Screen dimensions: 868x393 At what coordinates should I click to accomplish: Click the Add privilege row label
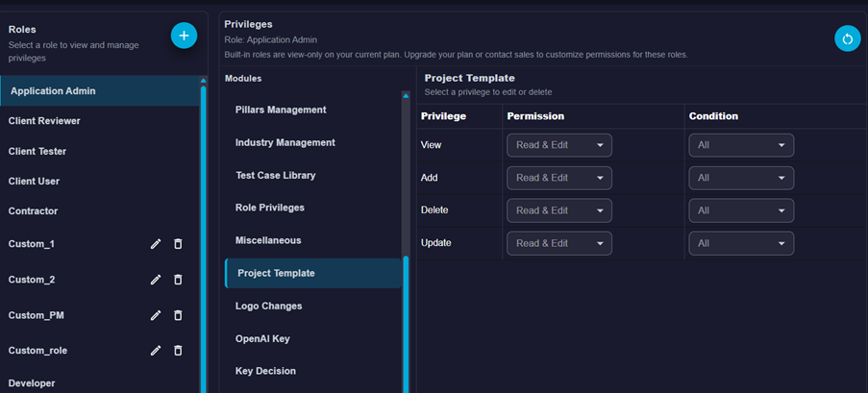click(x=430, y=178)
